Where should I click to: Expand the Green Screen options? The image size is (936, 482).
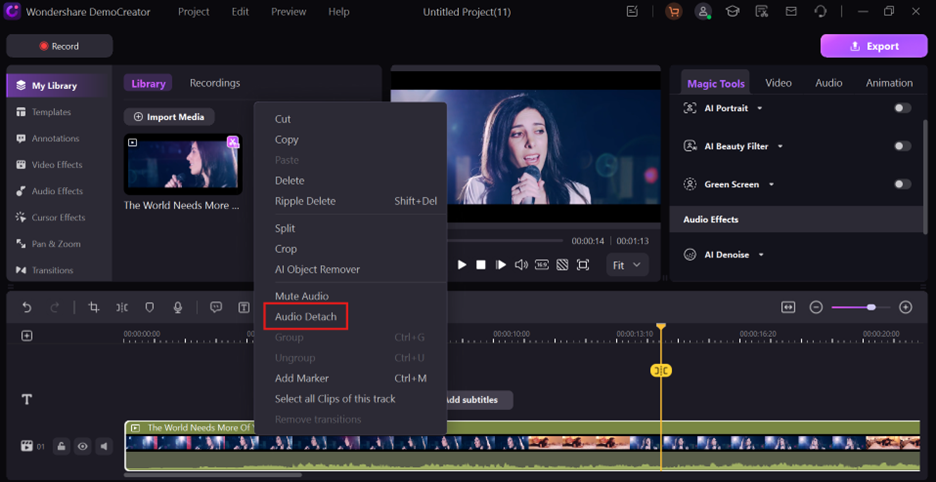771,185
